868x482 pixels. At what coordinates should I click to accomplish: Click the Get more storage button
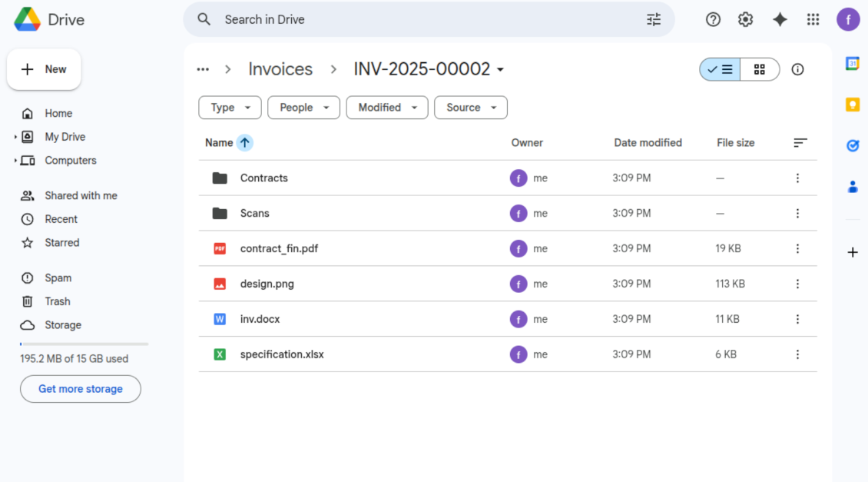click(x=81, y=389)
